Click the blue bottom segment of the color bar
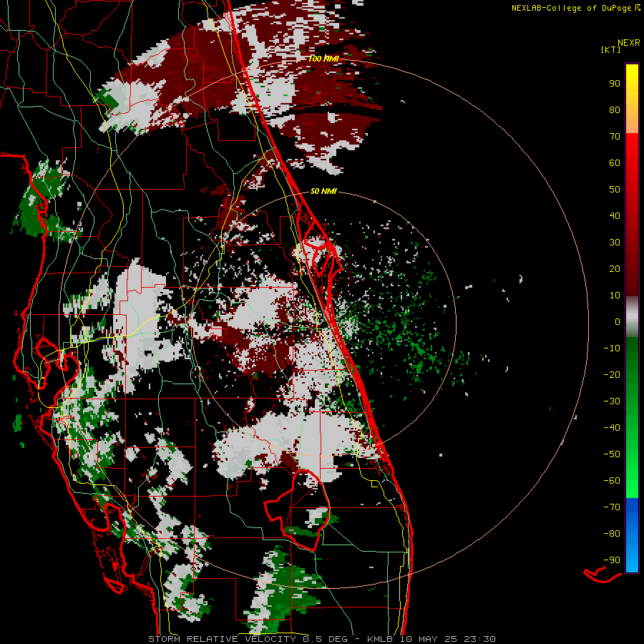The image size is (644, 644). coord(632,535)
